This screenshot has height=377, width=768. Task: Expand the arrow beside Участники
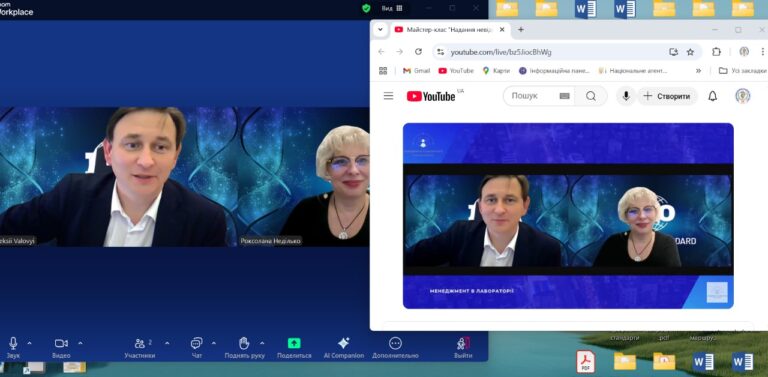pyautogui.click(x=167, y=343)
